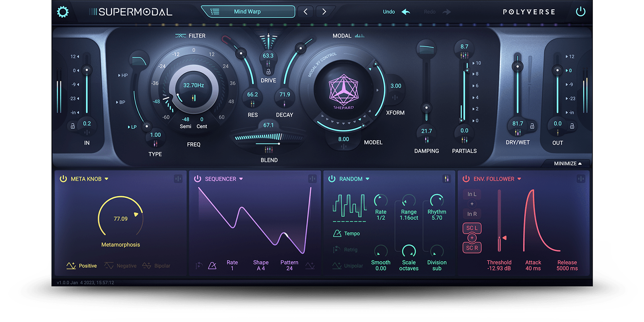Expand the Meta Knob dropdown arrow
Screen dimensions: 644x322
(107, 179)
